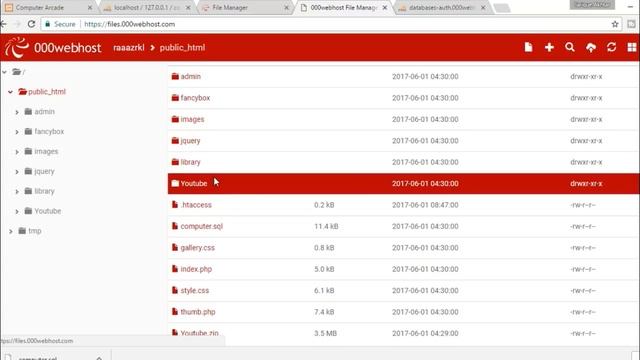Expand admin folder in tree
This screenshot has width=640, height=360.
[17, 112]
